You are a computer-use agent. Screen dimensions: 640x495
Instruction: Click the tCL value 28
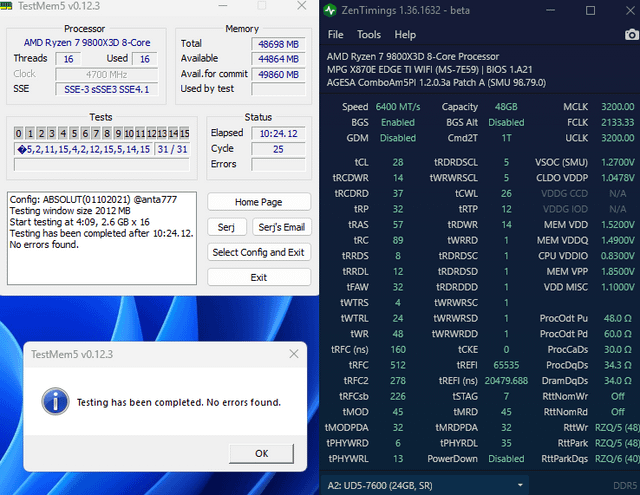(x=398, y=162)
